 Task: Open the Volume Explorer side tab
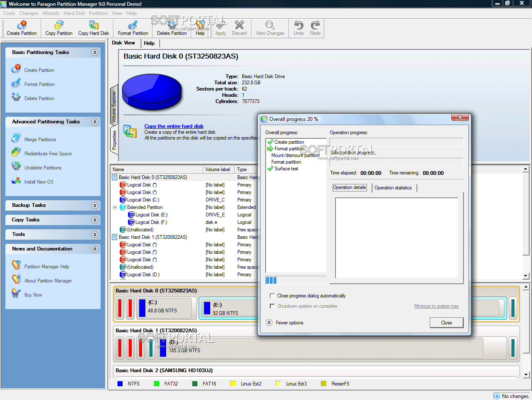[x=114, y=107]
